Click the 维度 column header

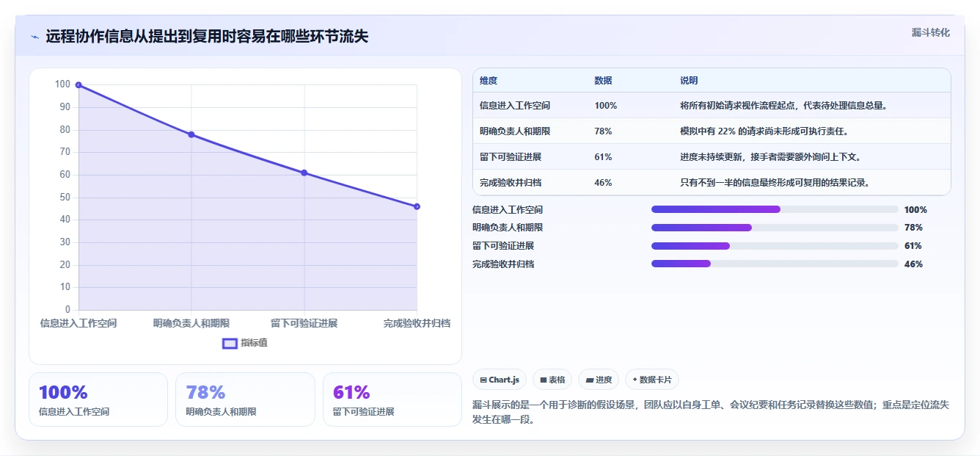coord(489,81)
